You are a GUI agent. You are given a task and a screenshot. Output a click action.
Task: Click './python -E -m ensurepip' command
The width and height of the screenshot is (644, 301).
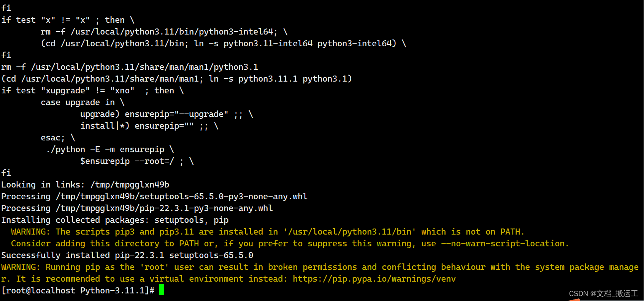105,150
